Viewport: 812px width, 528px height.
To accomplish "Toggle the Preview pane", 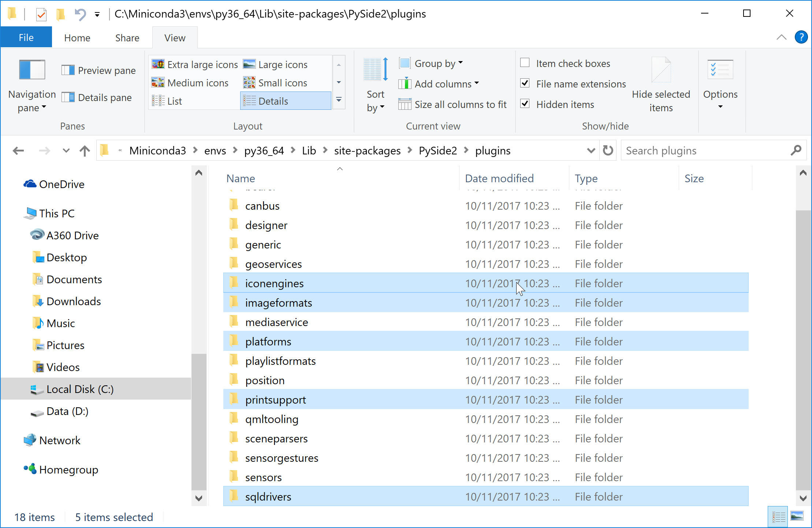I will tap(99, 70).
